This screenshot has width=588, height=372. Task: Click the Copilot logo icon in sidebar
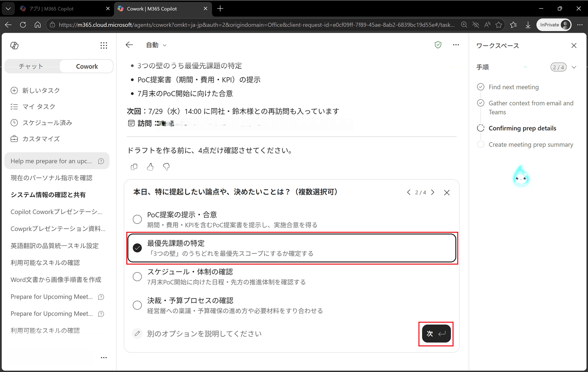pyautogui.click(x=15, y=45)
